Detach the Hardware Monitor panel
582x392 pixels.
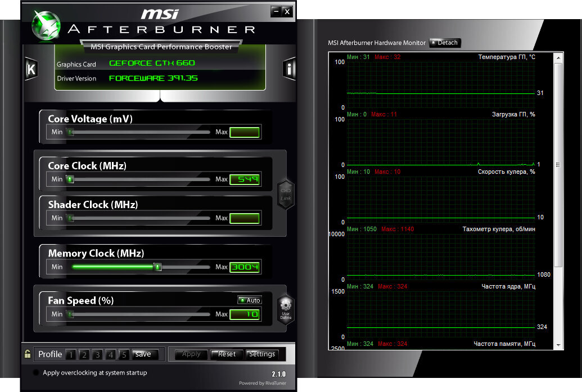pyautogui.click(x=445, y=43)
